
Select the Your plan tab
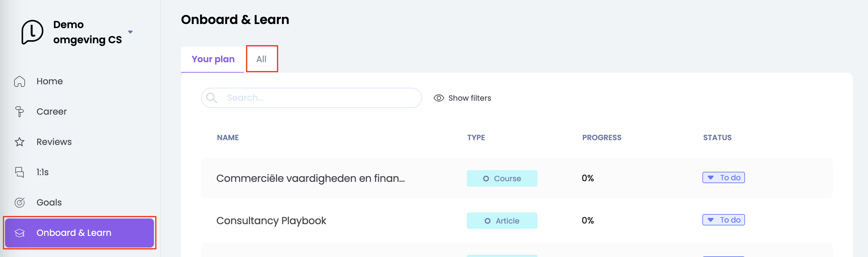point(213,59)
